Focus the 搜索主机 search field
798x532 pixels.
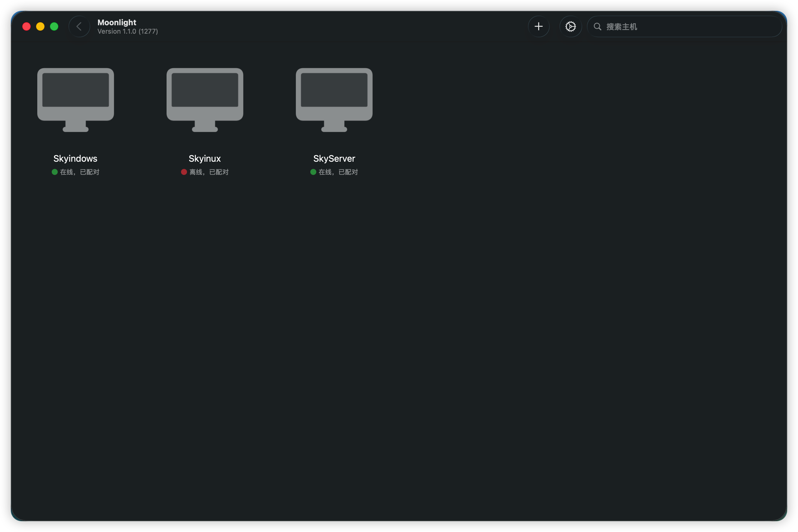pos(684,26)
